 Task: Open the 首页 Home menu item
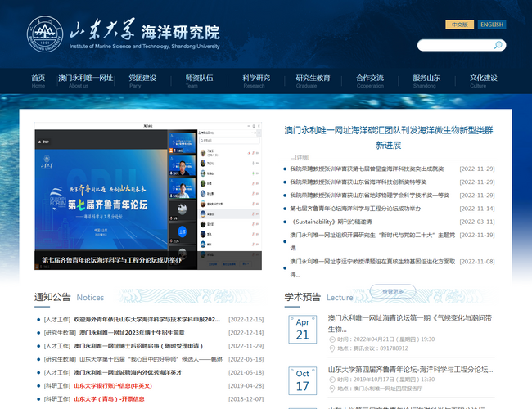pos(38,80)
